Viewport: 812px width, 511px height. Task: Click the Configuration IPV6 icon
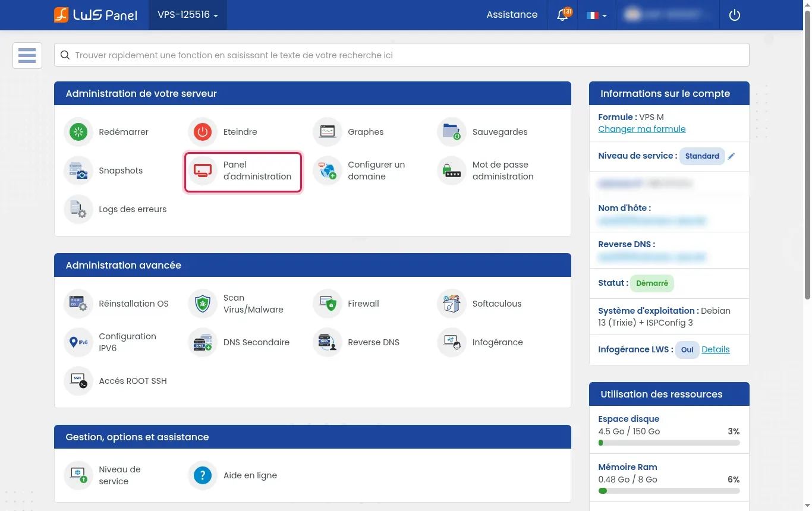(x=78, y=342)
